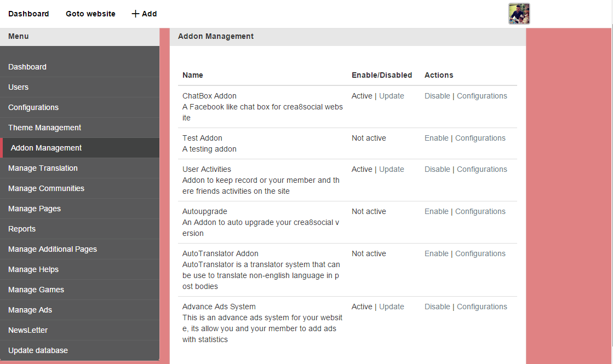Screen dimensions: 613x364
Task: Open the user avatar thumbnail
Action: (519, 14)
